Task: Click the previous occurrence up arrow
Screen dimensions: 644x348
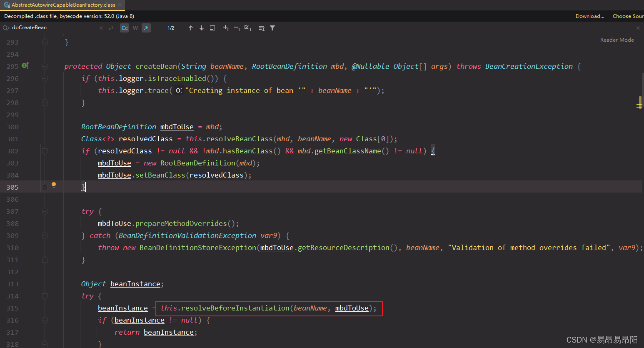Action: coord(191,28)
